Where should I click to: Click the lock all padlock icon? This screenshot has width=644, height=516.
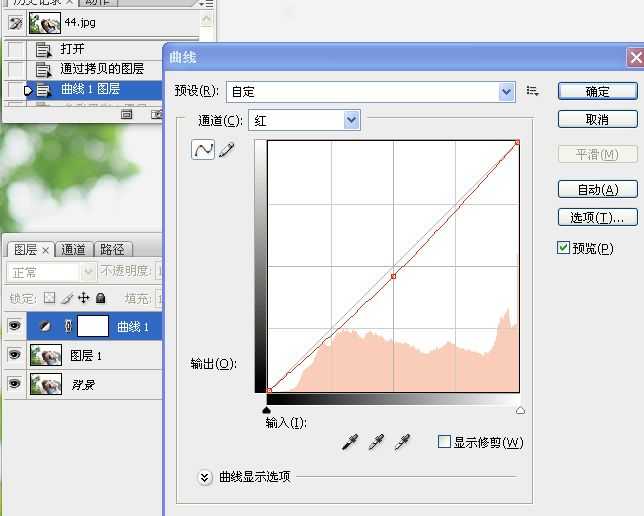tap(100, 297)
